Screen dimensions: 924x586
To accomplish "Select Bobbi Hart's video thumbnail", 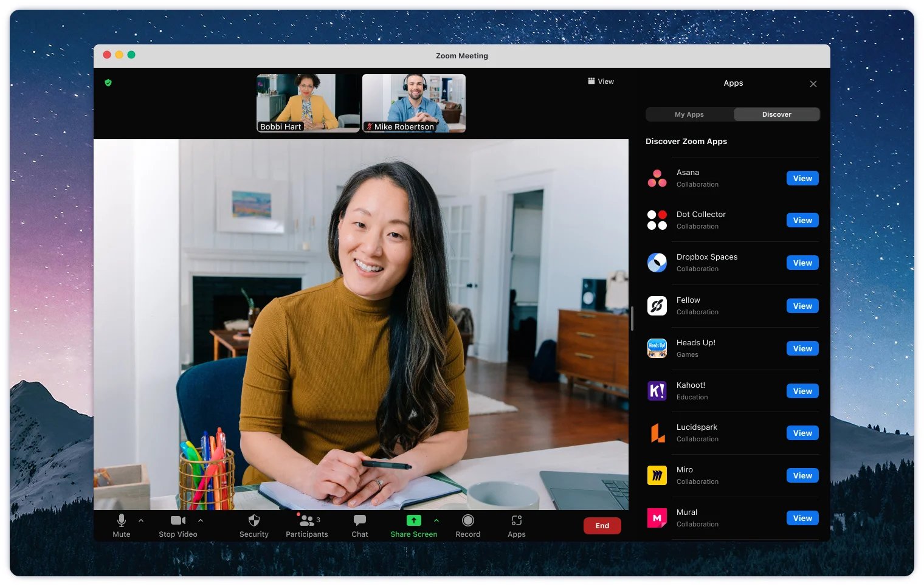I will (x=308, y=103).
